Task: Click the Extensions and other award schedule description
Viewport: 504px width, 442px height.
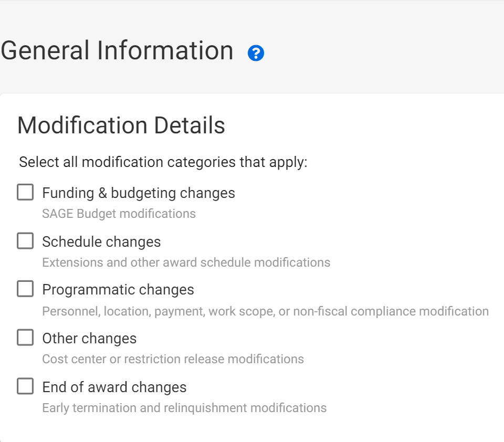Action: click(186, 262)
